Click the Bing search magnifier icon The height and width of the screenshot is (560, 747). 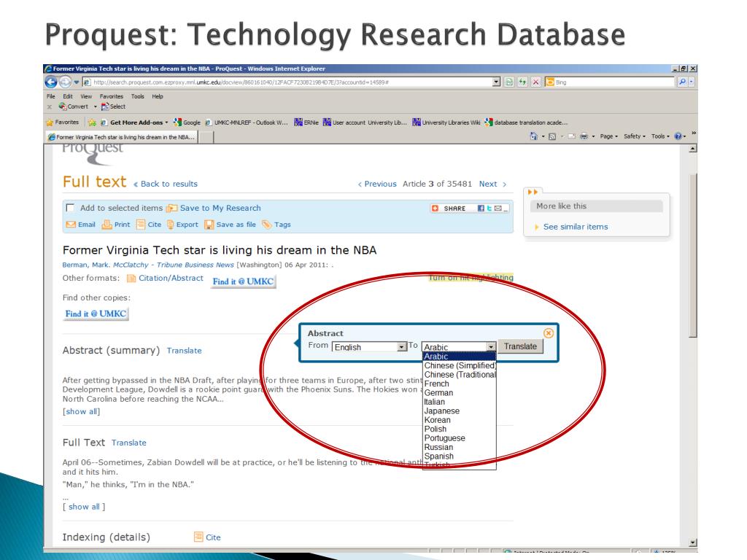[x=682, y=82]
